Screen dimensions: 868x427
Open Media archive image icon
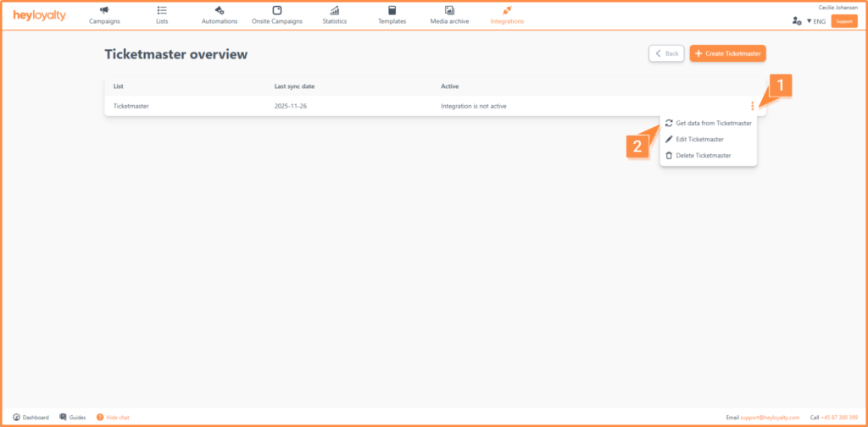449,10
